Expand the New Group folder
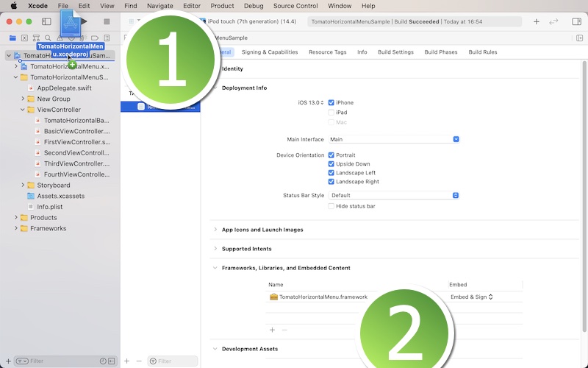The image size is (588, 368). pyautogui.click(x=23, y=99)
